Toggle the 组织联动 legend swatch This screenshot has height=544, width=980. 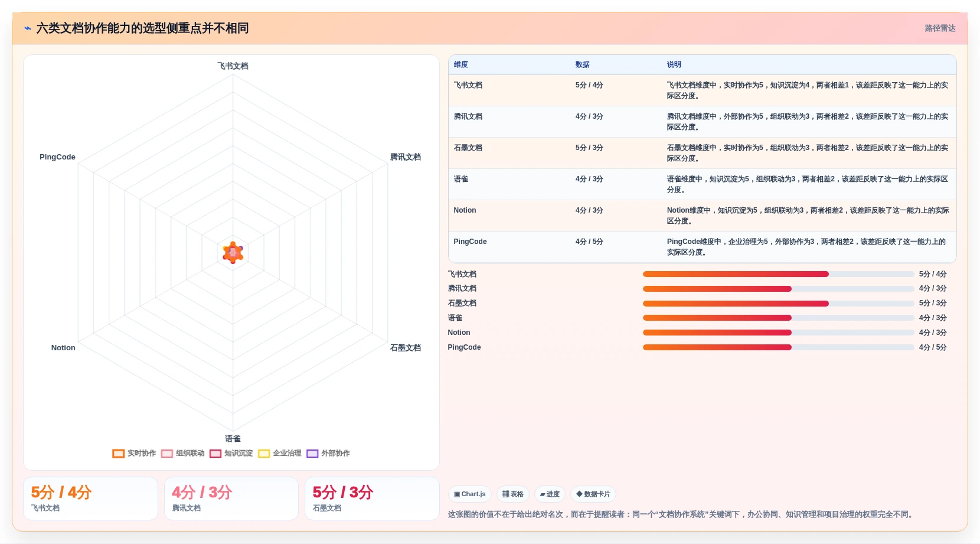click(x=167, y=454)
